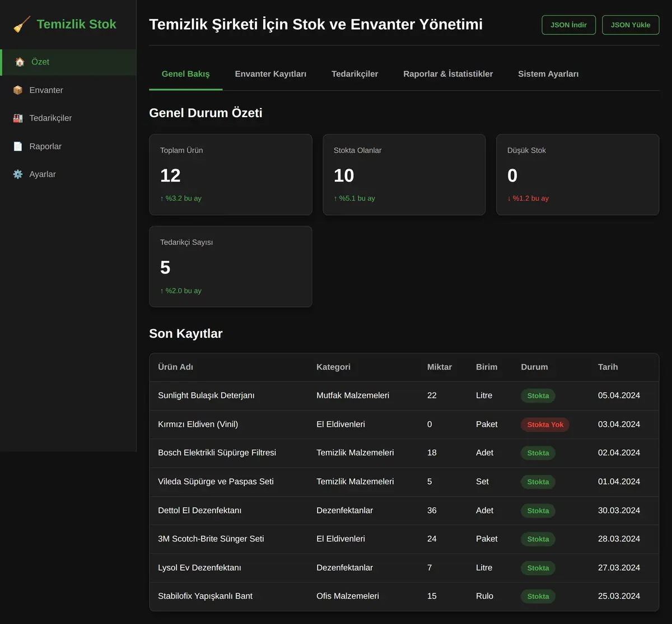
Task: Click the Sunlight Bulaşık Deterjanı product name
Action: point(206,395)
